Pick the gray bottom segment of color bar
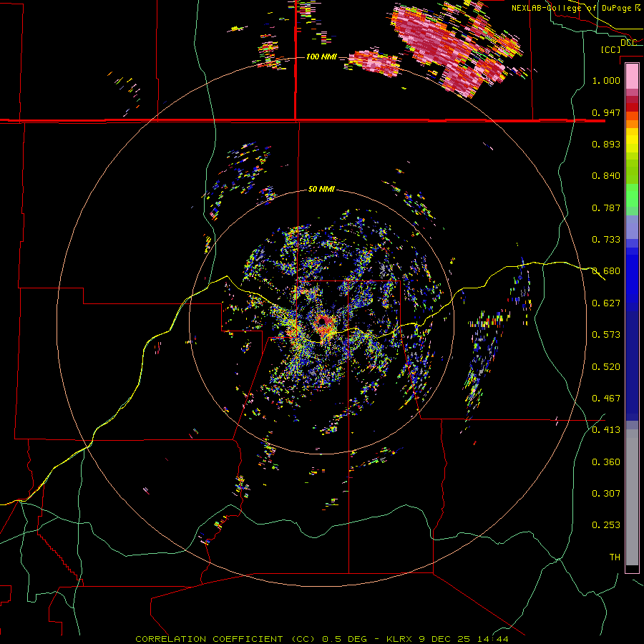Screen dimensions: 644x644 pos(632,497)
